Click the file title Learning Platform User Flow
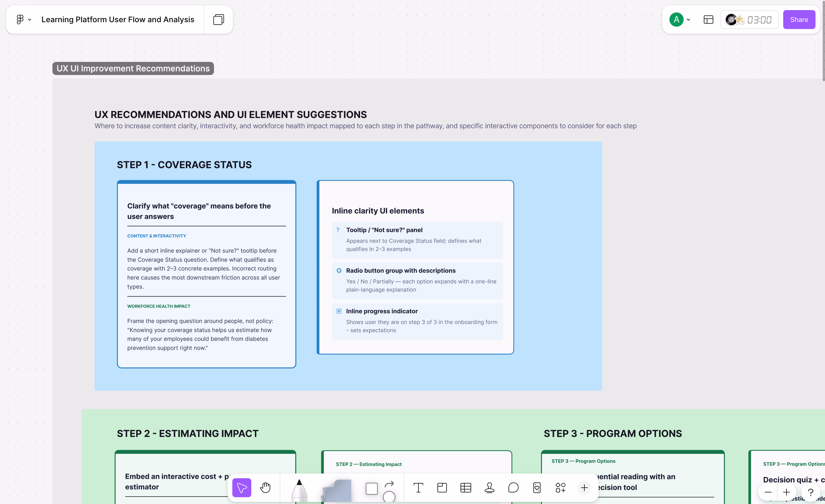The height and width of the screenshot is (504, 825). 118,20
